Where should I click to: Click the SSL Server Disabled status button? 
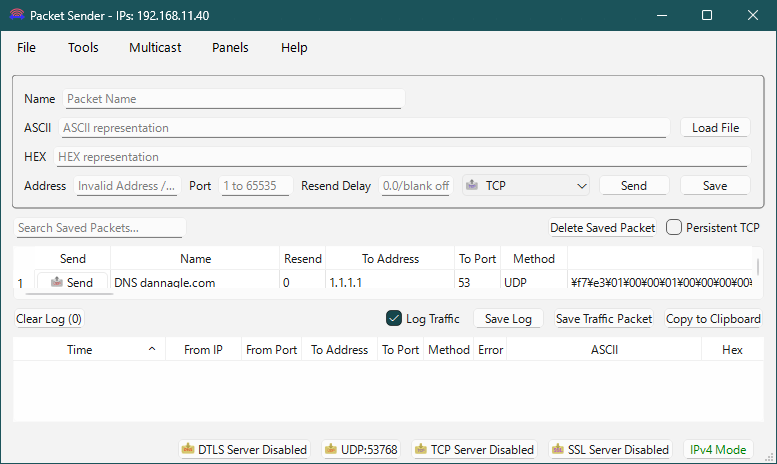[610, 450]
